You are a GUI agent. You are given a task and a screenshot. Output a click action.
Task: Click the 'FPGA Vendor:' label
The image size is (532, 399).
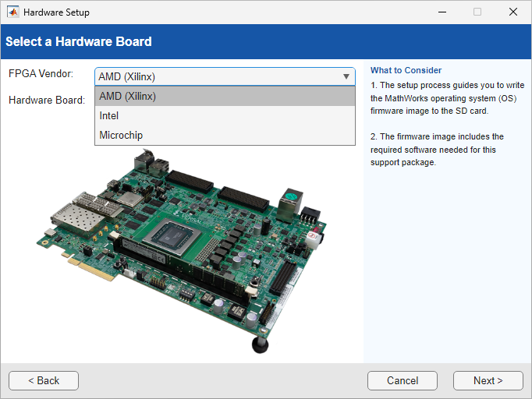41,73
